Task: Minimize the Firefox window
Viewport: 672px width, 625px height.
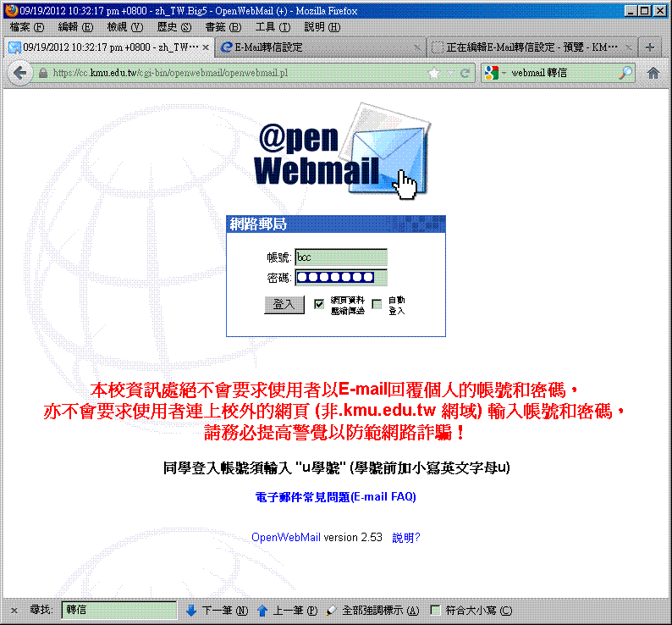Action: pos(630,11)
